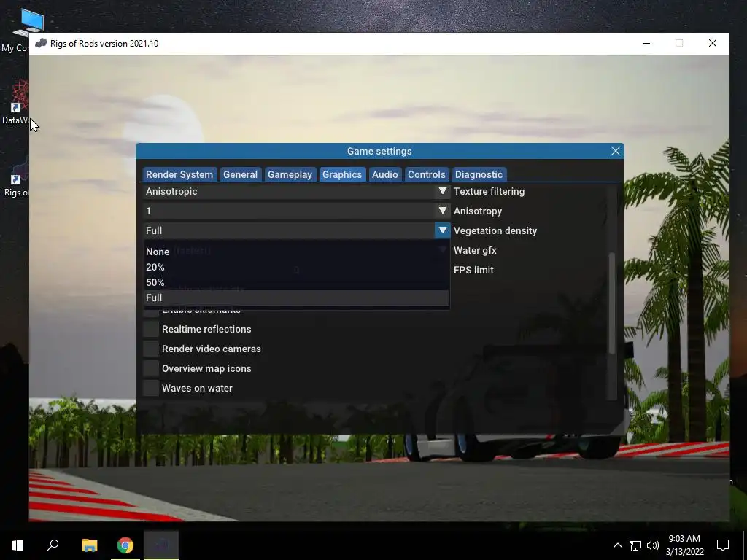The height and width of the screenshot is (560, 747).
Task: Open the network status tray icon
Action: [x=635, y=545]
